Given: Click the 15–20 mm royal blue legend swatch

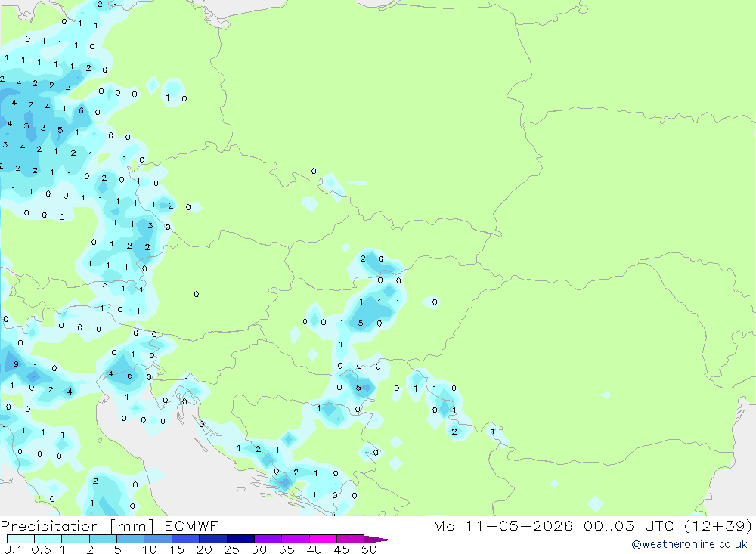Looking at the screenshot, I should (186, 539).
